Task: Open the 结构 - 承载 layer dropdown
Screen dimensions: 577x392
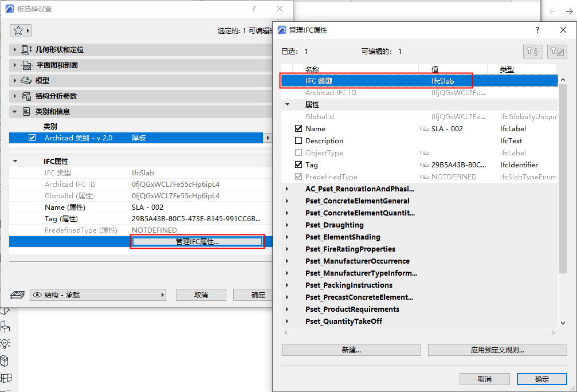Action: [x=98, y=295]
